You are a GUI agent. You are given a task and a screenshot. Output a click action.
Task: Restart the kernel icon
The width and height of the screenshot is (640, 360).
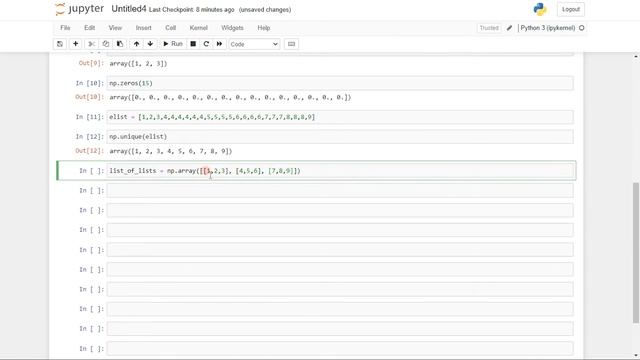coord(206,44)
